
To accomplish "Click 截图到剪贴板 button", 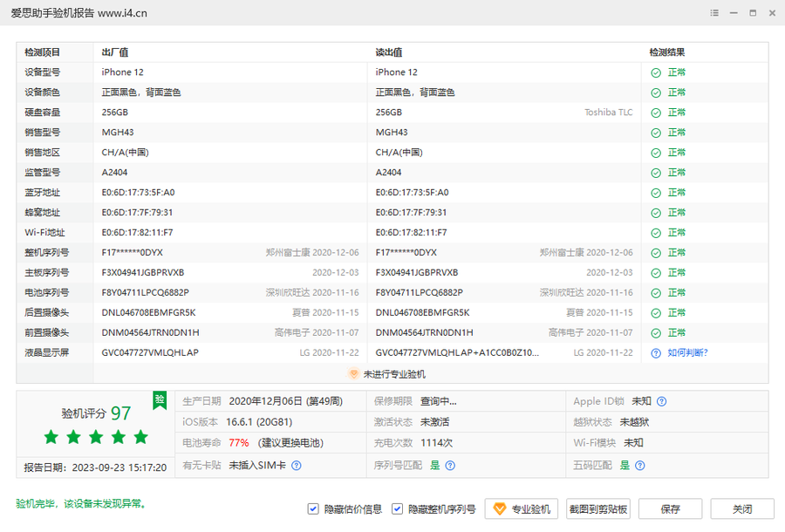I will click(x=598, y=509).
